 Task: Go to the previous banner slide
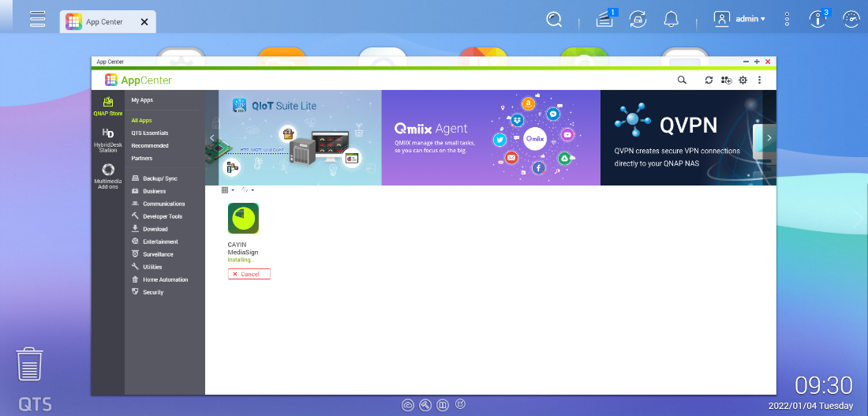coord(212,138)
